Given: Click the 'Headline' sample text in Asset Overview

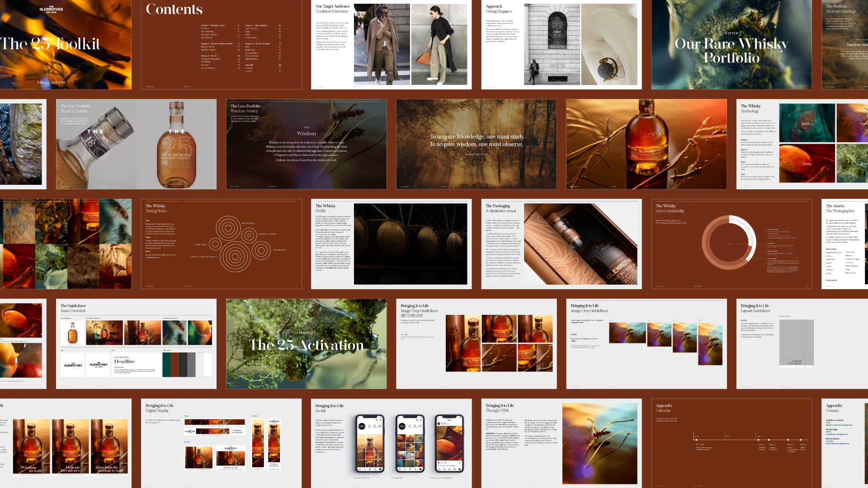Looking at the screenshot, I should click(x=124, y=361).
